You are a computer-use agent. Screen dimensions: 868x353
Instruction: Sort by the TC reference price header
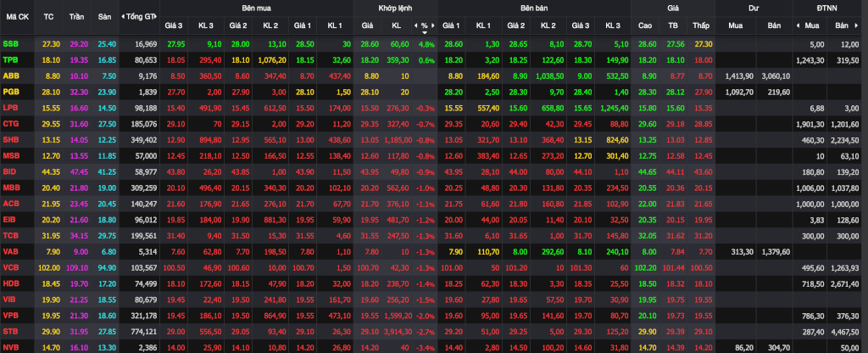tap(48, 17)
